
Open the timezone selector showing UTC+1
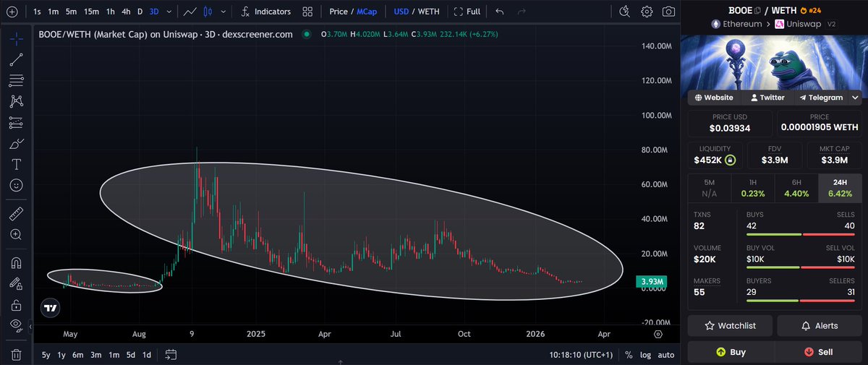tap(581, 354)
